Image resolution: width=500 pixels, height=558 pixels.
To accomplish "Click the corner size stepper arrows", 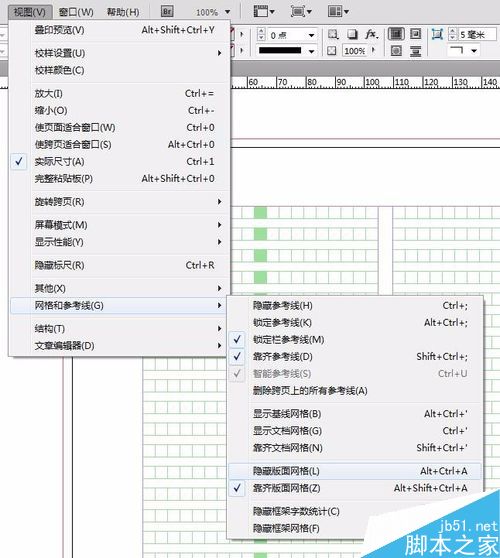I will coord(452,34).
